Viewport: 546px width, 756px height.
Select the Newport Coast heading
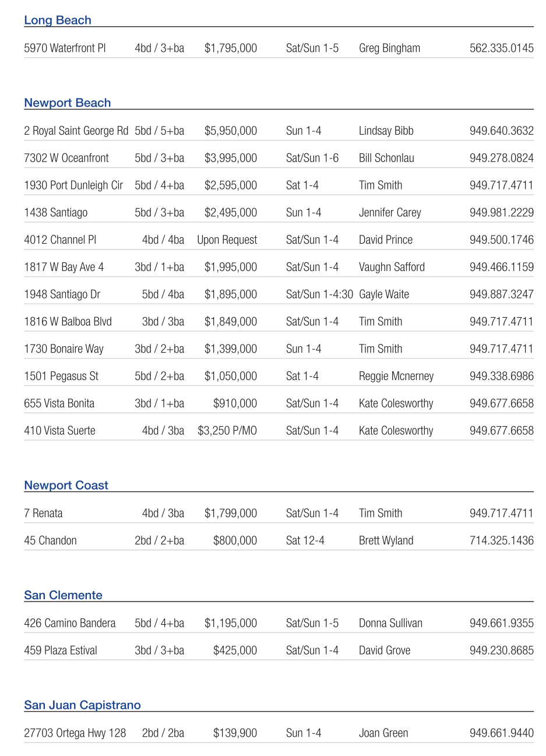point(66,486)
